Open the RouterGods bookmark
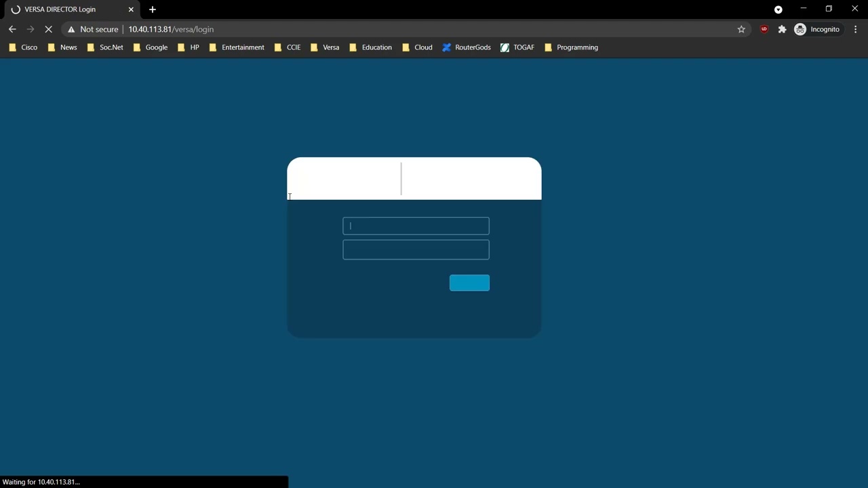 (467, 47)
